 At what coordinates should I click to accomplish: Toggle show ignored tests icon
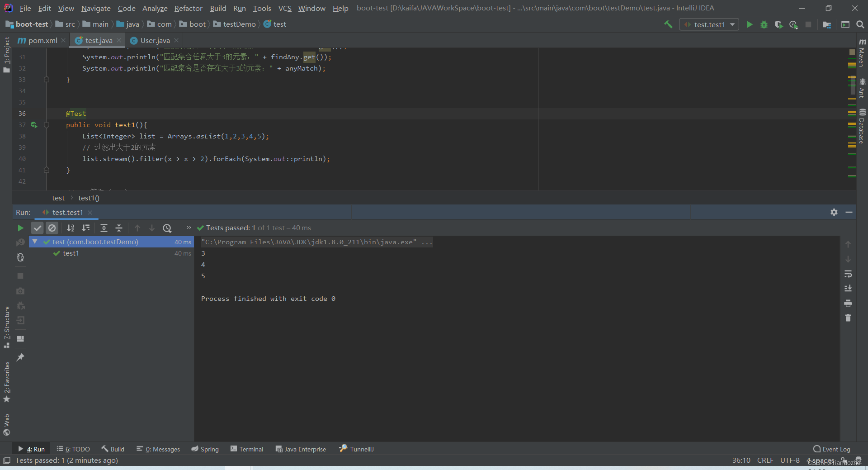coord(52,228)
